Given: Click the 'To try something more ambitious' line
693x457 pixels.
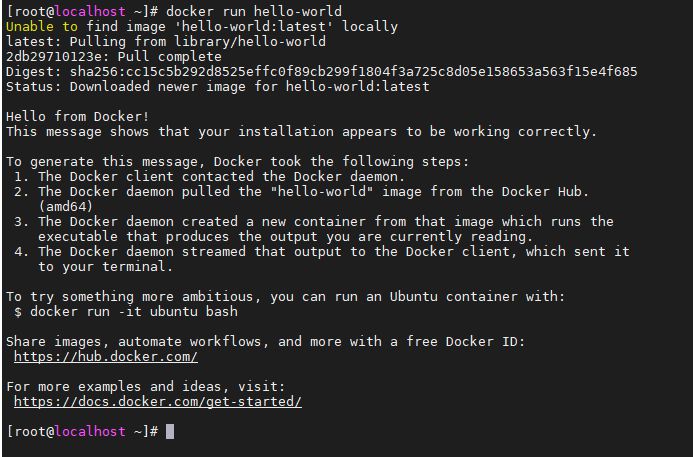Looking at the screenshot, I should (286, 297).
